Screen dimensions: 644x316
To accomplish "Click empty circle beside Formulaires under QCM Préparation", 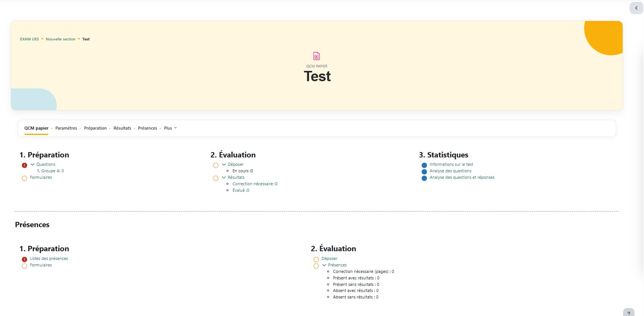I will [x=24, y=178].
